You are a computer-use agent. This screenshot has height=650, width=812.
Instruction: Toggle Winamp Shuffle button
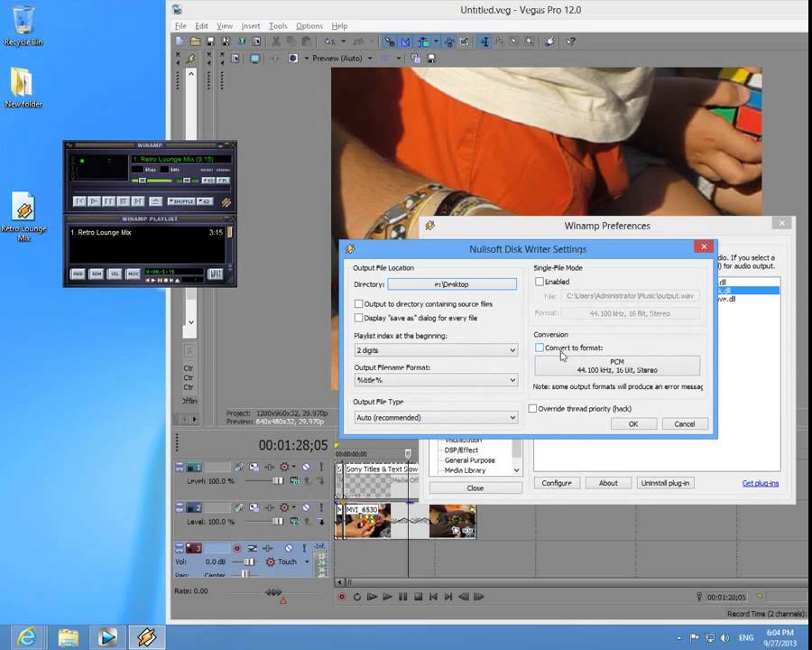pyautogui.click(x=180, y=201)
